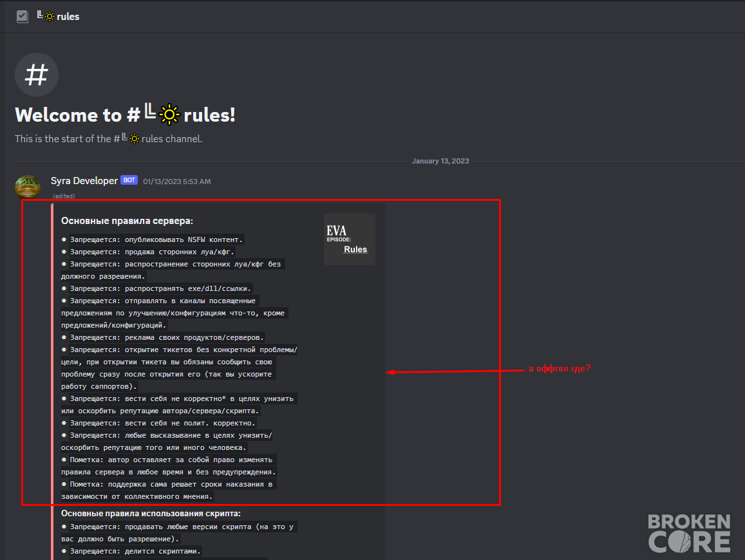Select the rule "вести себя не полит. корректно"
This screenshot has width=745, height=560.
point(158,423)
